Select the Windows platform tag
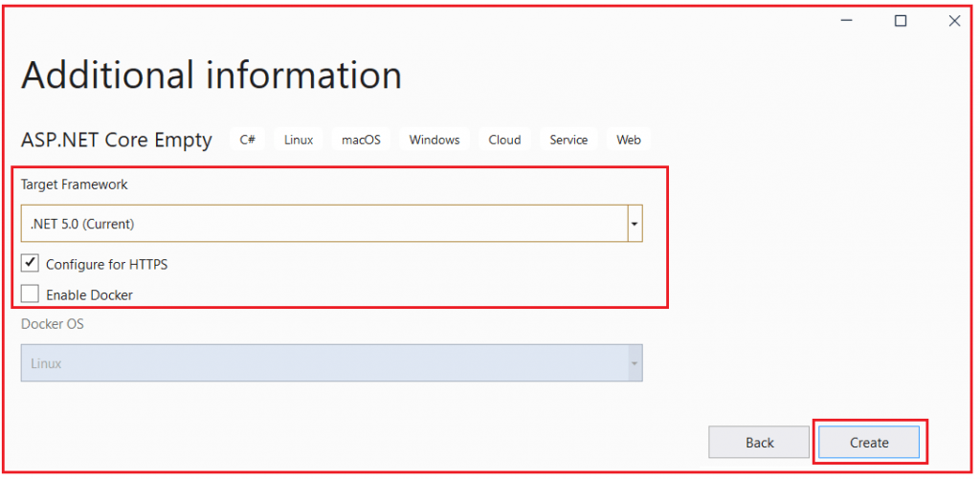This screenshot has height=479, width=980. click(x=434, y=140)
